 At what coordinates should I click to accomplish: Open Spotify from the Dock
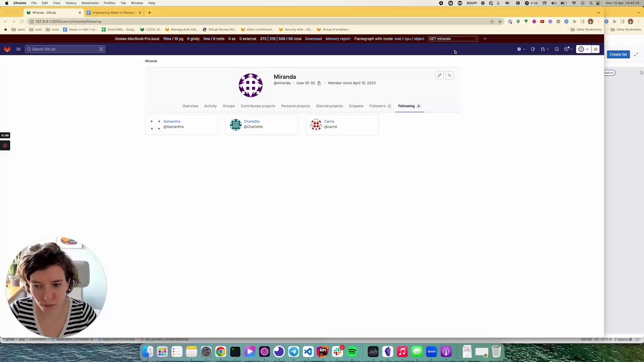click(352, 352)
